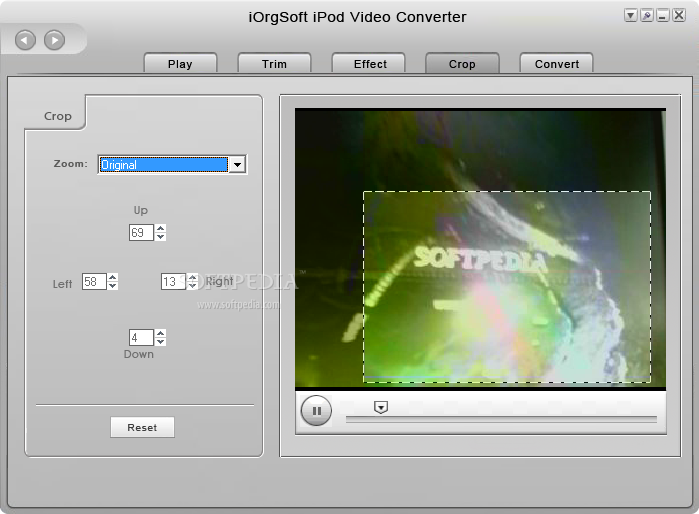Click the Down crop value field
Image resolution: width=699 pixels, height=514 pixels.
(x=141, y=337)
